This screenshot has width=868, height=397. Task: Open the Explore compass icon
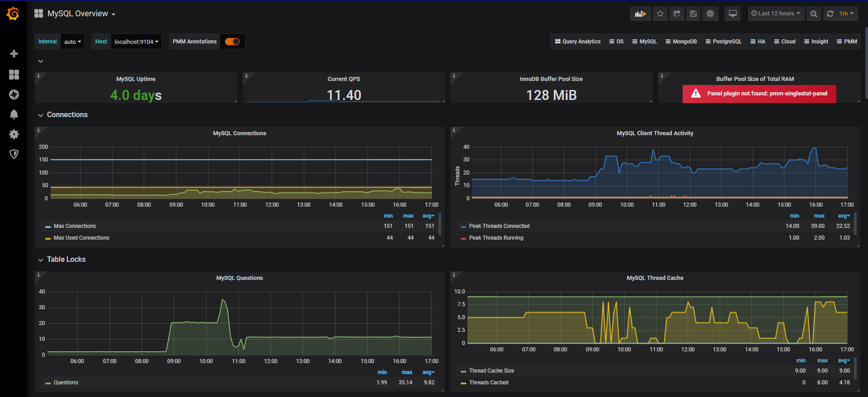pos(14,95)
